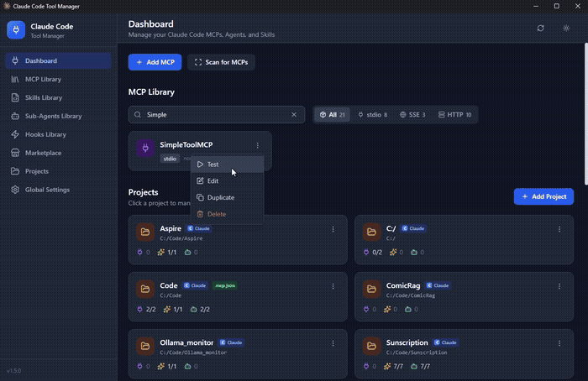Click the main panel vertical scrollbar
Screen dimensions: 588x381
click(585, 114)
